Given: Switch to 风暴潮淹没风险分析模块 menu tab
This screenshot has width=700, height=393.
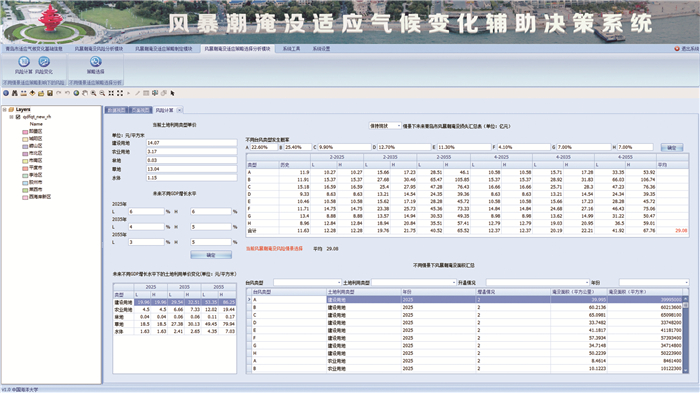Looking at the screenshot, I should [x=99, y=49].
